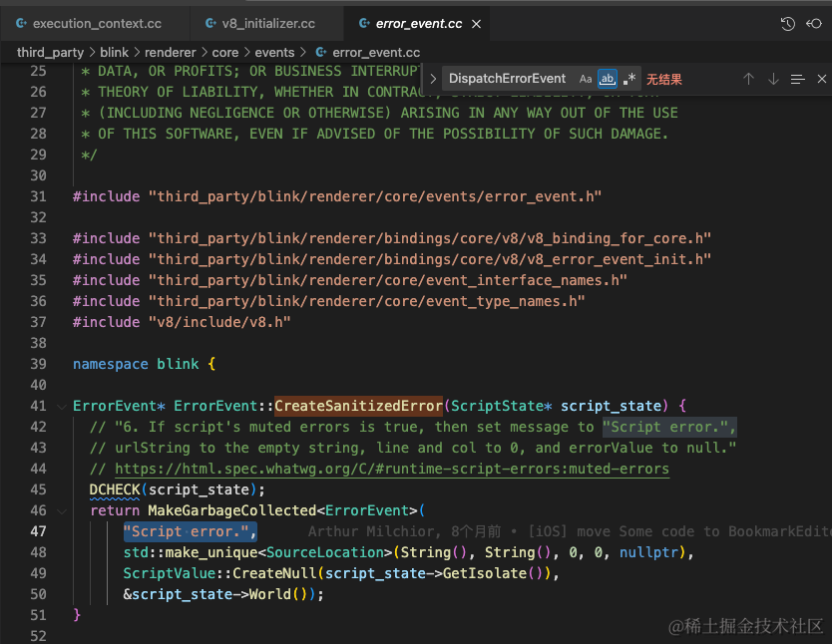Click the nullptr keyword on line 48
Screen dimensions: 832x644
point(648,552)
